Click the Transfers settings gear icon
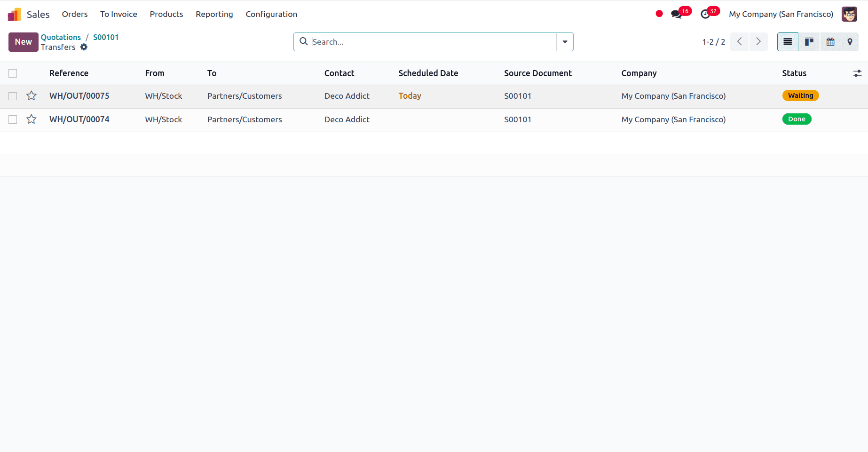 tap(84, 47)
